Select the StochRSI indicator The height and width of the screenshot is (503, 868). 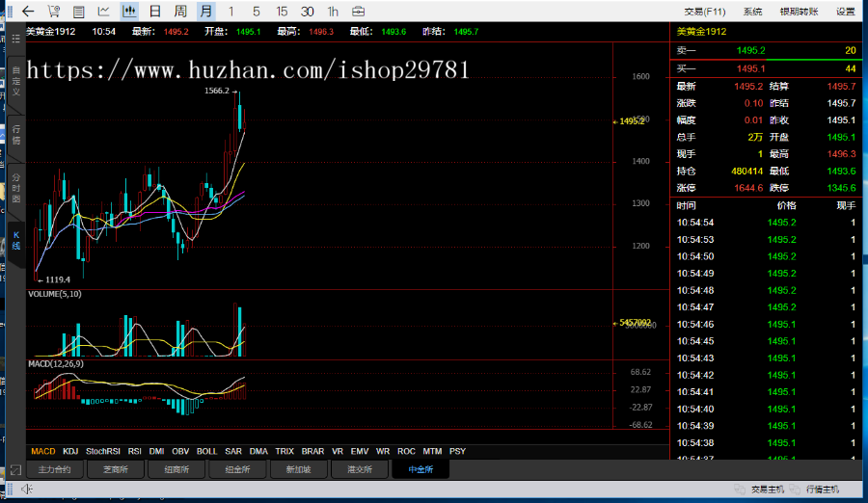tap(103, 452)
